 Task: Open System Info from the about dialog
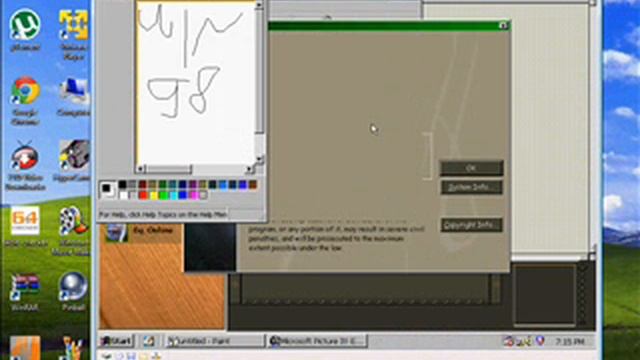471,187
